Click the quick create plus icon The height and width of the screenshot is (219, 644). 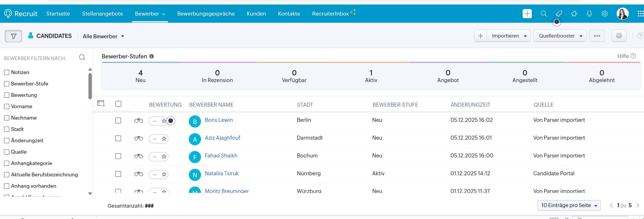click(527, 14)
